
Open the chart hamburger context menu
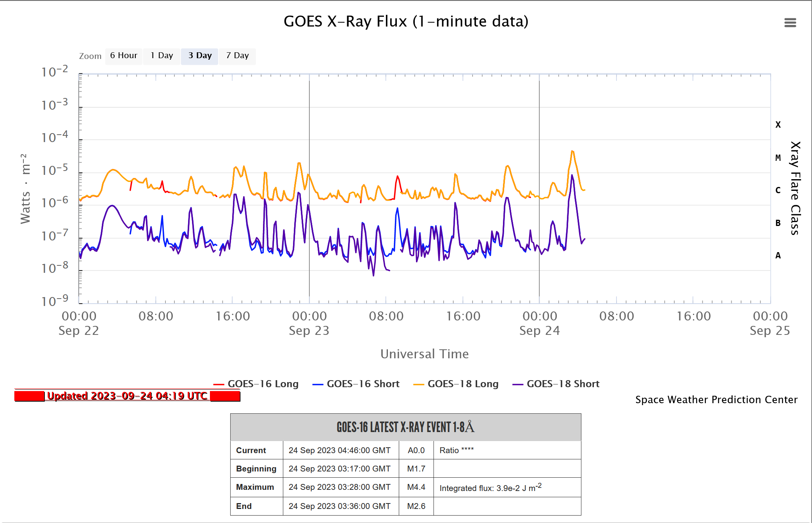(x=790, y=23)
